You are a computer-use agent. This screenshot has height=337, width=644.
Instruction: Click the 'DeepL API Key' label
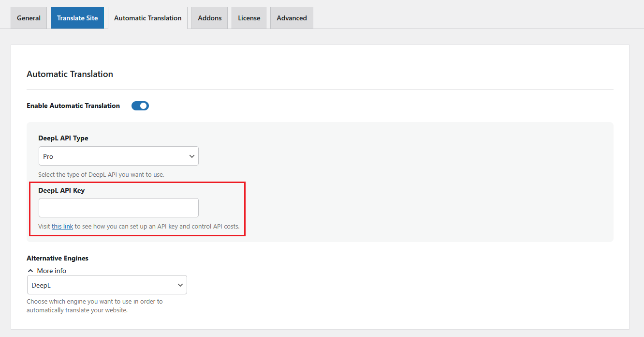61,190
